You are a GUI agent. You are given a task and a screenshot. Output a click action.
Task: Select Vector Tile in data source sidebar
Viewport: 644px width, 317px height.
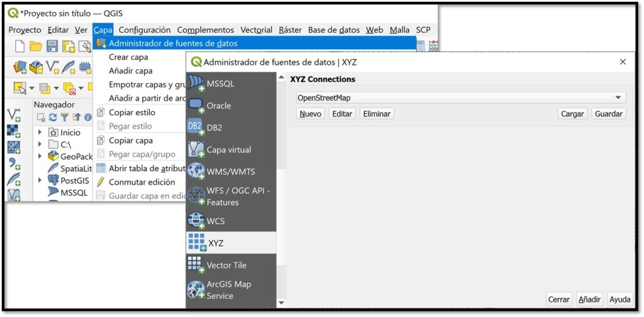point(231,265)
